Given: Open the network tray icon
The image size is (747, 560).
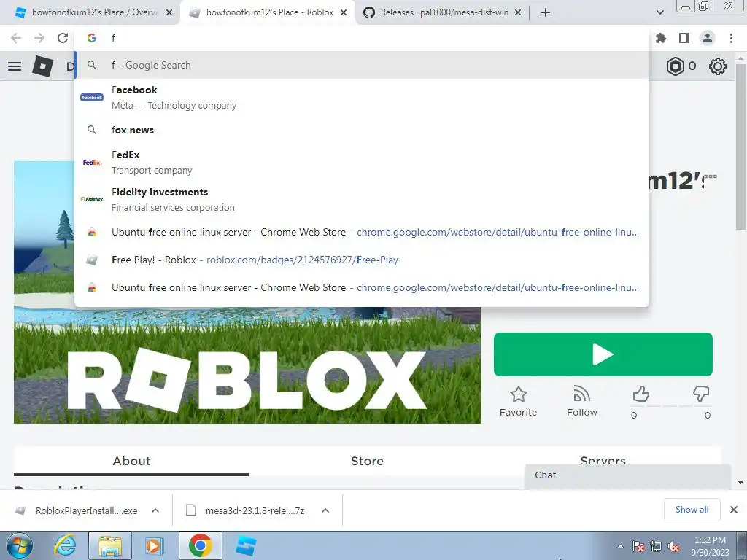Looking at the screenshot, I should point(656,546).
